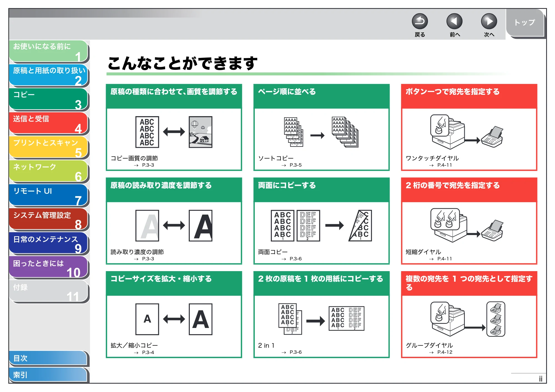Click the small-to-large A enlarge illustration
The image size is (555, 392).
(174, 319)
